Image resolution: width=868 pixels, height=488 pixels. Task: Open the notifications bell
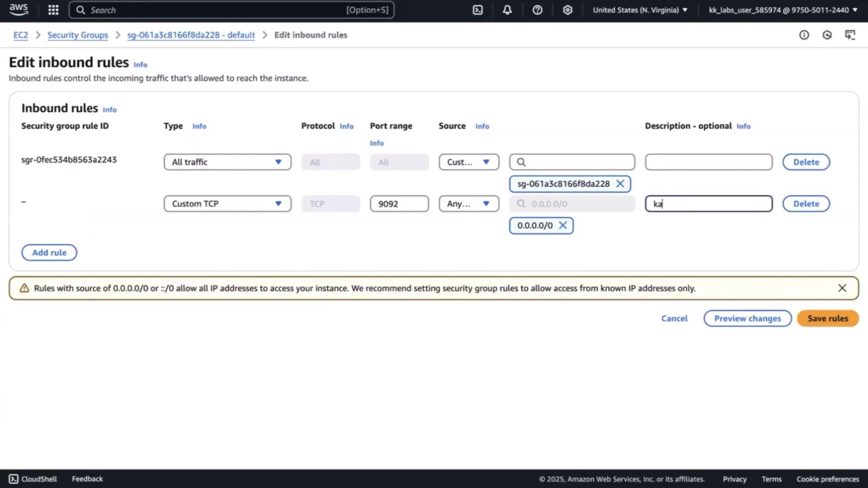(x=507, y=10)
